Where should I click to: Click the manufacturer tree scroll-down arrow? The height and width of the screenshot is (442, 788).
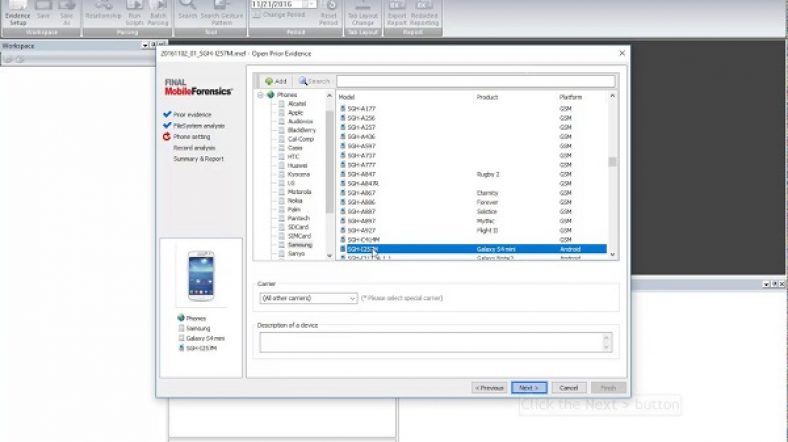coord(329,255)
